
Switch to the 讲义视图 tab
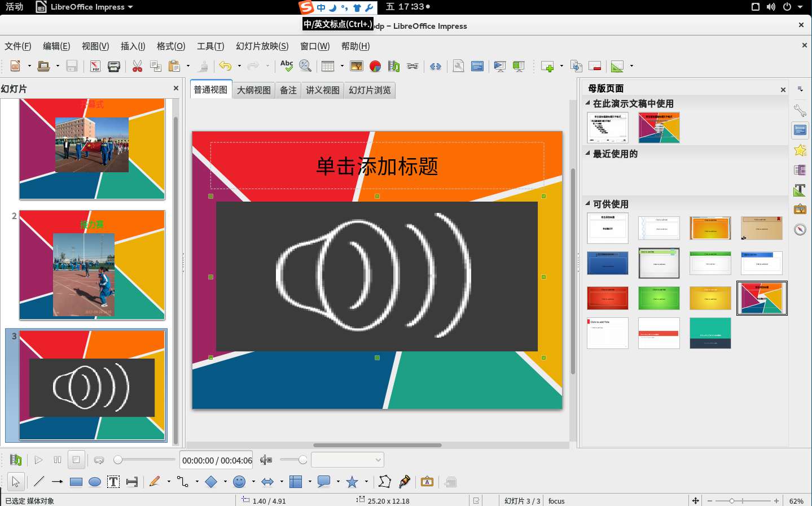pyautogui.click(x=323, y=90)
